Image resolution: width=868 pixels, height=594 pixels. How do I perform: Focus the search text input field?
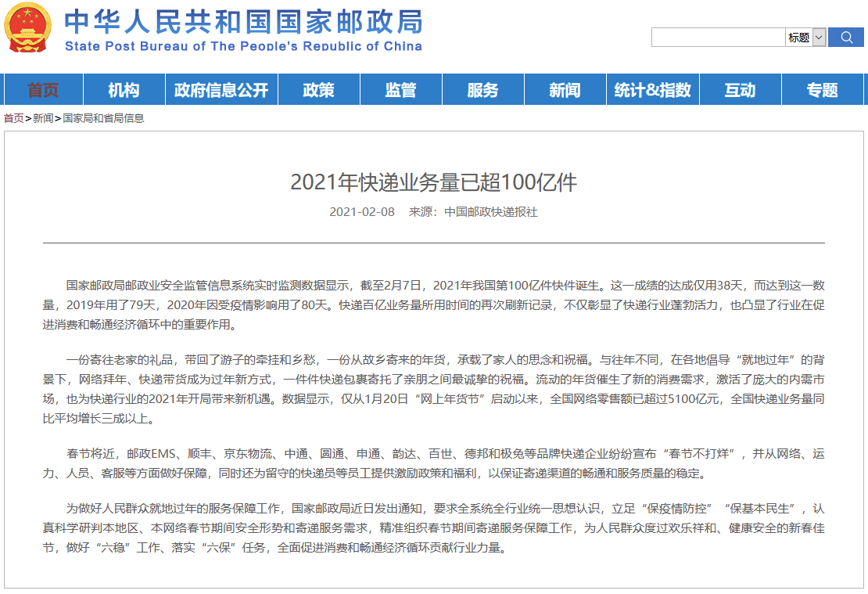tap(718, 37)
